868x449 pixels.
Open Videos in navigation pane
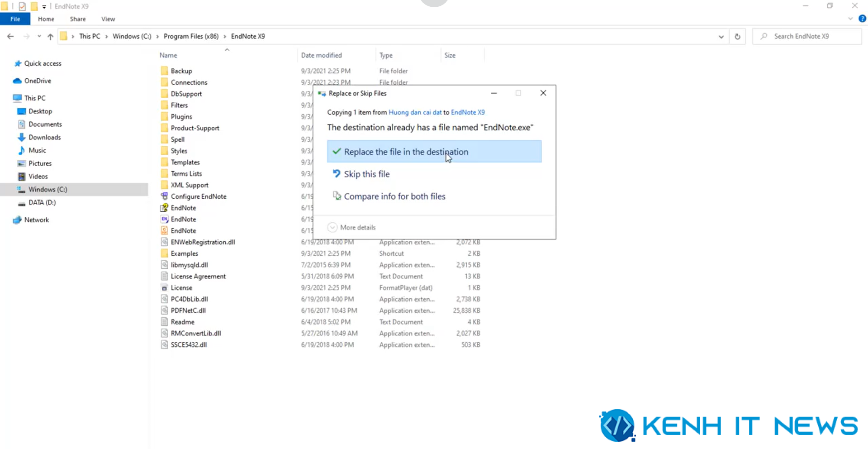(x=38, y=177)
